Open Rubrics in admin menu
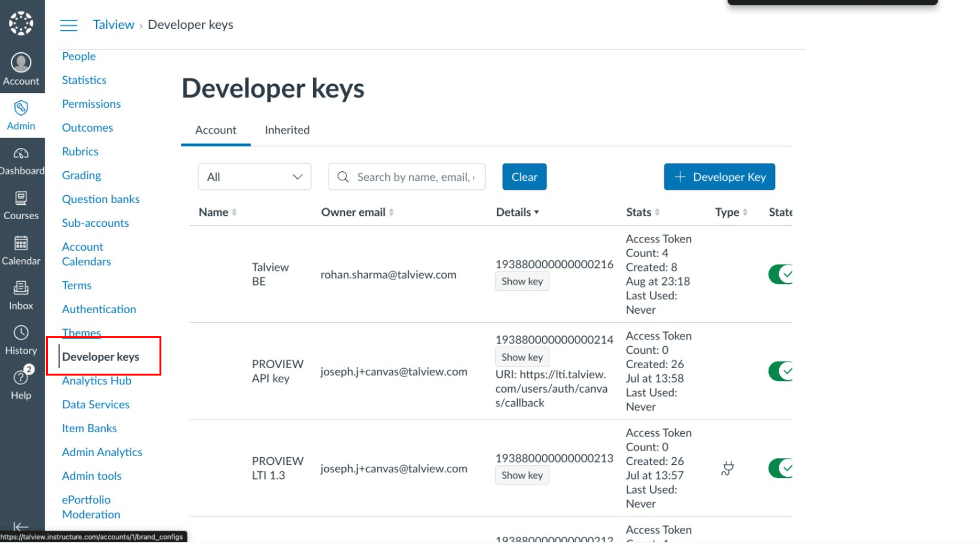The height and width of the screenshot is (544, 980). pyautogui.click(x=80, y=152)
